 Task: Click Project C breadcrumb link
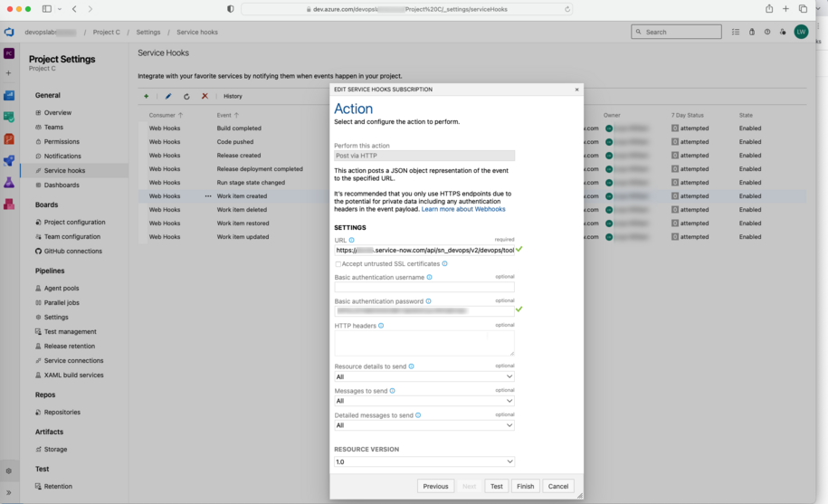[106, 33]
